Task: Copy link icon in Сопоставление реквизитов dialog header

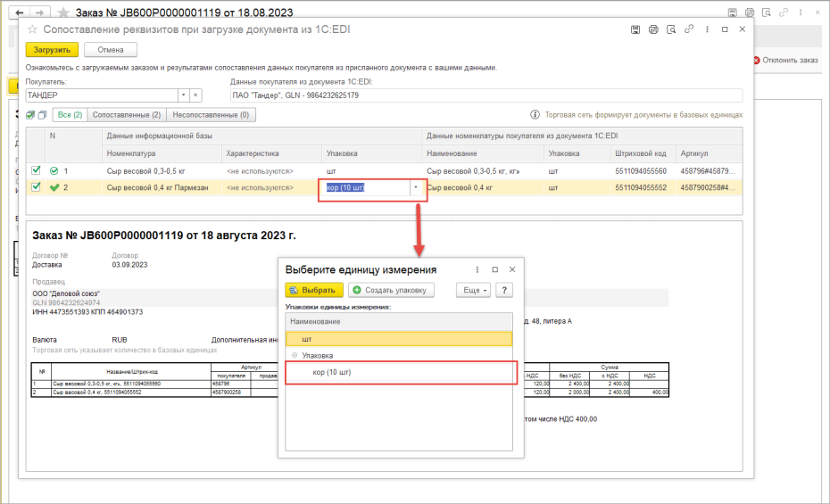Action: (689, 29)
